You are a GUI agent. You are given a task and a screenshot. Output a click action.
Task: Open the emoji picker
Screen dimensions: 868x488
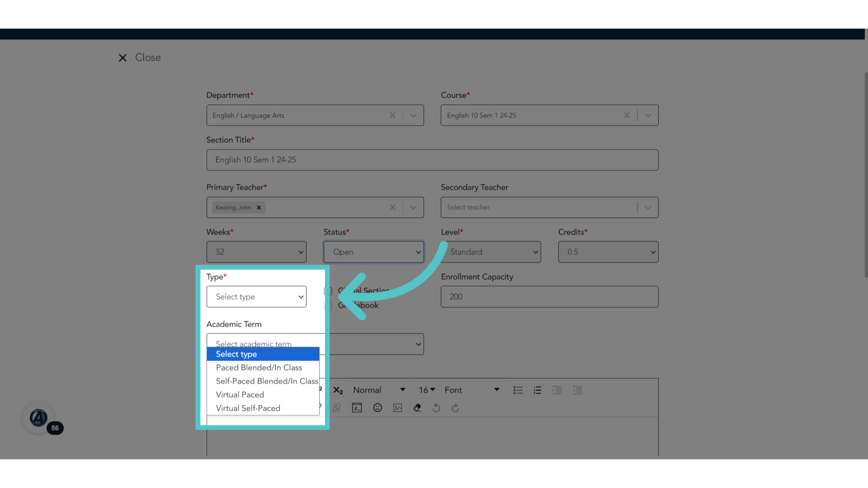click(377, 408)
